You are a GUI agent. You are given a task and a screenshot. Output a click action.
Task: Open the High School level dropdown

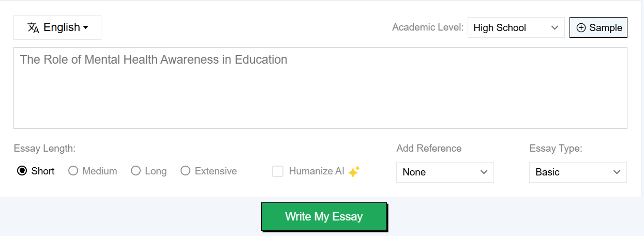coord(516,27)
